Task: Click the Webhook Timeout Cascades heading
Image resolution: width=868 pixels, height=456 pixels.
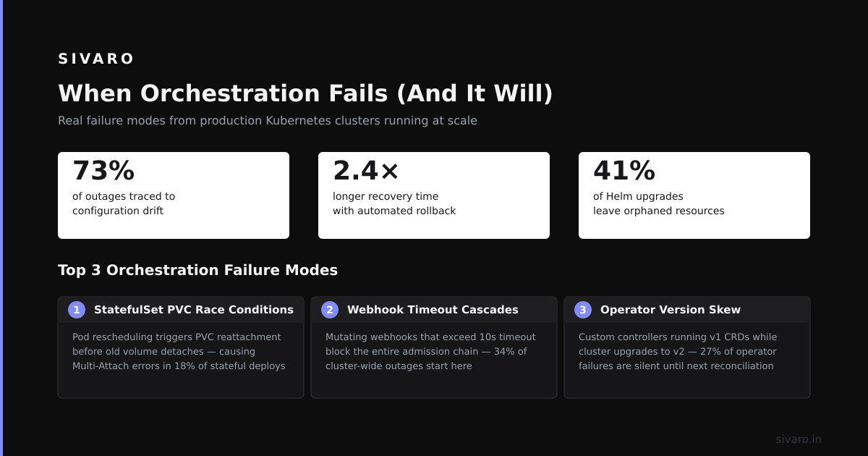Action: coord(433,310)
